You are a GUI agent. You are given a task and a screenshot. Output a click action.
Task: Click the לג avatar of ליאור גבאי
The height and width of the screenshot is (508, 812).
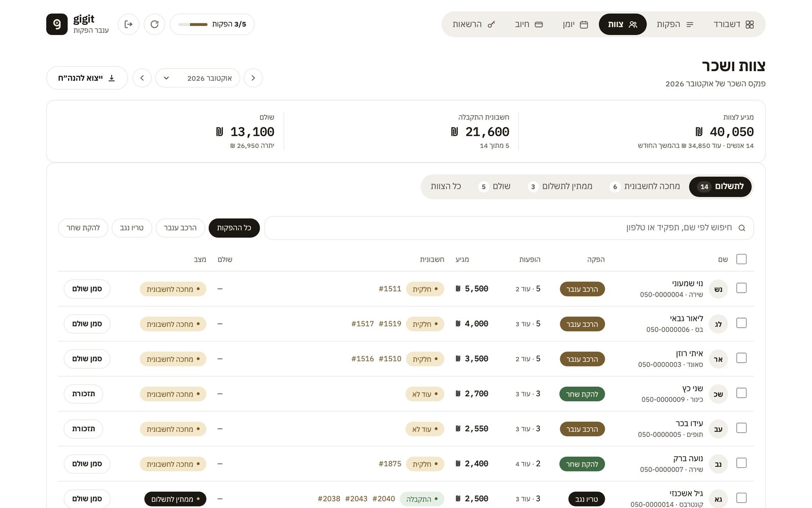tap(718, 324)
